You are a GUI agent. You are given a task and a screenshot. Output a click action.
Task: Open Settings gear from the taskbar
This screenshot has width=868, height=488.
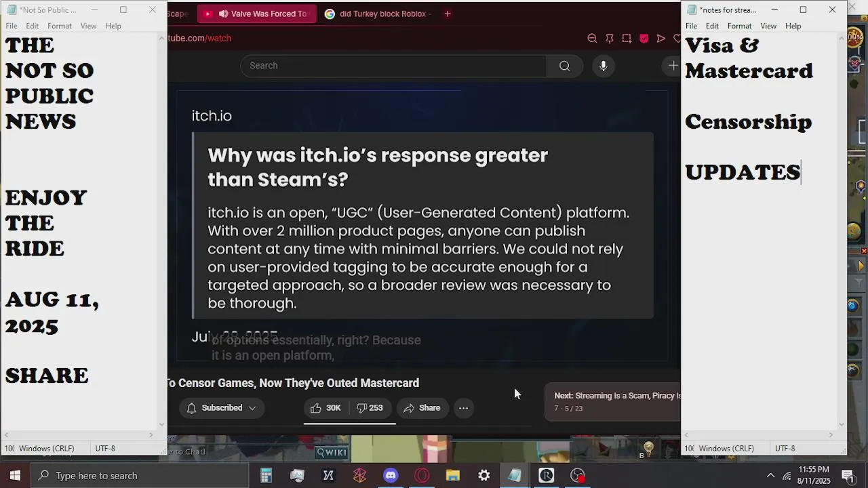click(x=484, y=476)
